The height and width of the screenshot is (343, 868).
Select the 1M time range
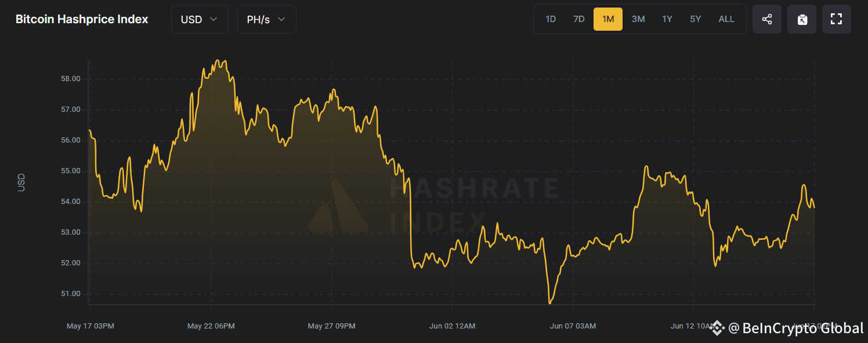tap(608, 19)
